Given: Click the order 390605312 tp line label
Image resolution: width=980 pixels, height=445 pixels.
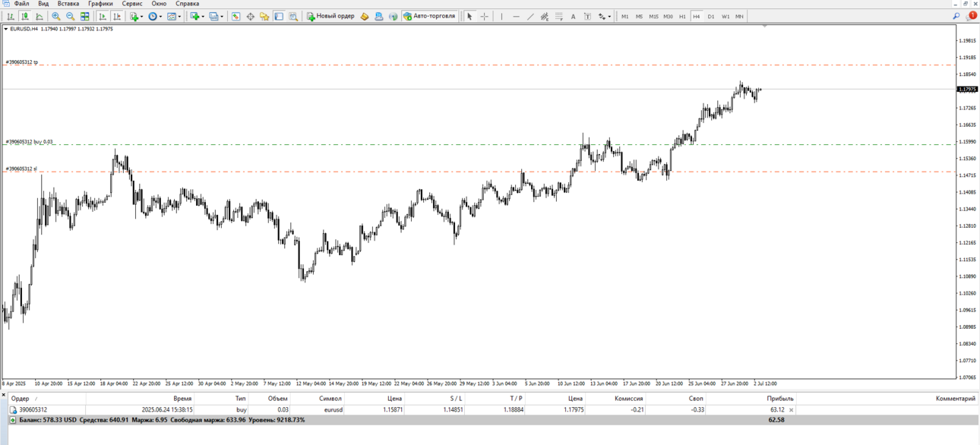Looking at the screenshot, I should tap(22, 62).
